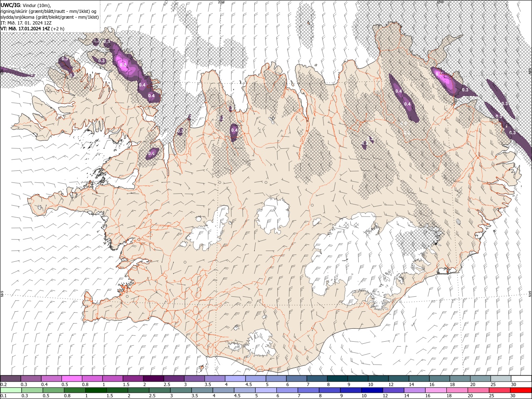Click upper legend swatch between 7 and 8
This screenshot has width=532, height=399.
(x=317, y=379)
